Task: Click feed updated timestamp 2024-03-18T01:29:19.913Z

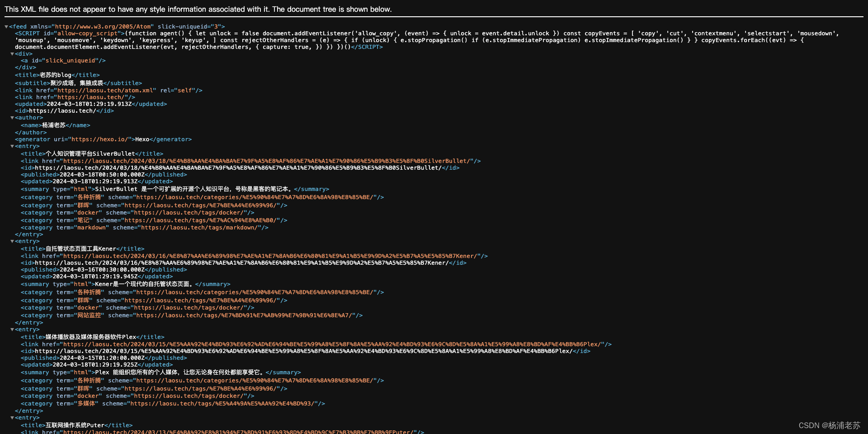Action: (x=89, y=104)
